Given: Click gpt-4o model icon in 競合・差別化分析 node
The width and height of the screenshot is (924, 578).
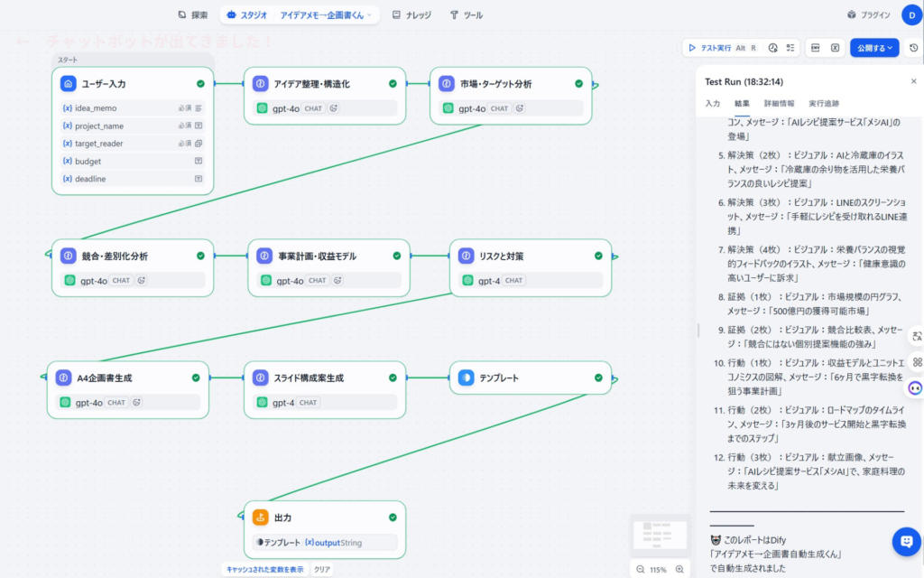Looking at the screenshot, I should click(x=70, y=280).
